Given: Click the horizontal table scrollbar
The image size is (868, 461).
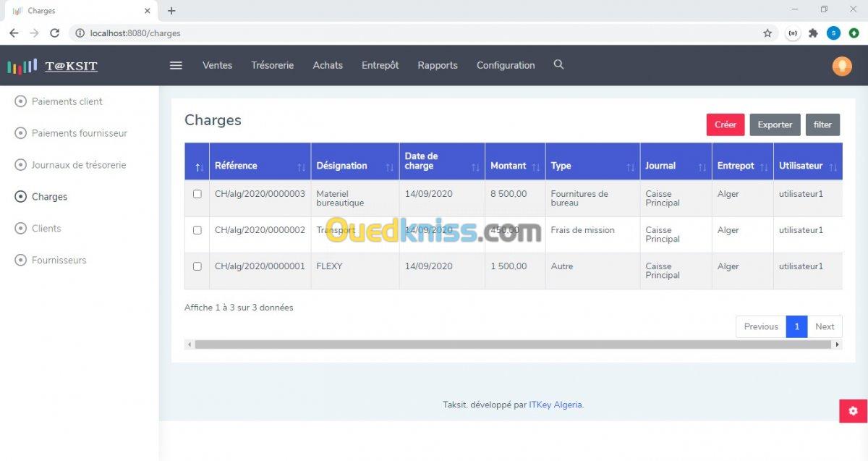Looking at the screenshot, I should click(514, 344).
